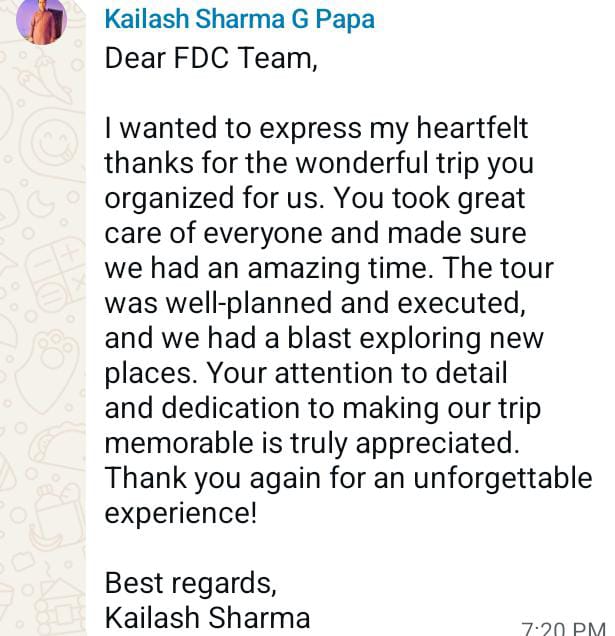Select the "Dear FDC Team," greeting line
615x636 pixels.
pos(211,59)
